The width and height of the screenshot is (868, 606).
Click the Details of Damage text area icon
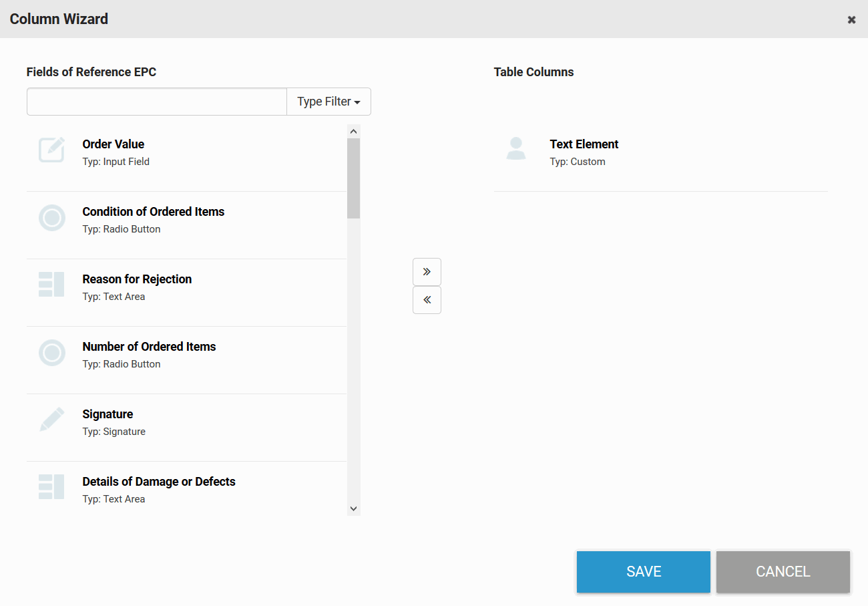click(51, 488)
